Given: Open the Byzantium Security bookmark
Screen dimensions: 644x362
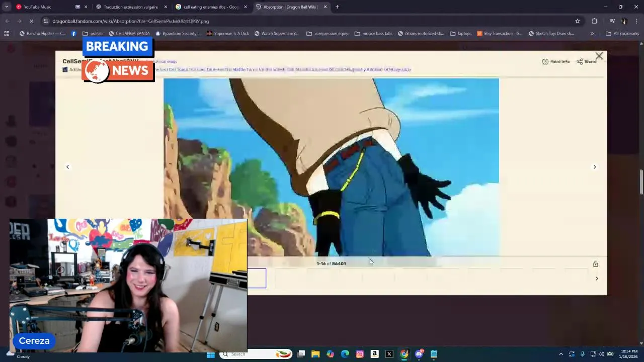Looking at the screenshot, I should tap(178, 34).
